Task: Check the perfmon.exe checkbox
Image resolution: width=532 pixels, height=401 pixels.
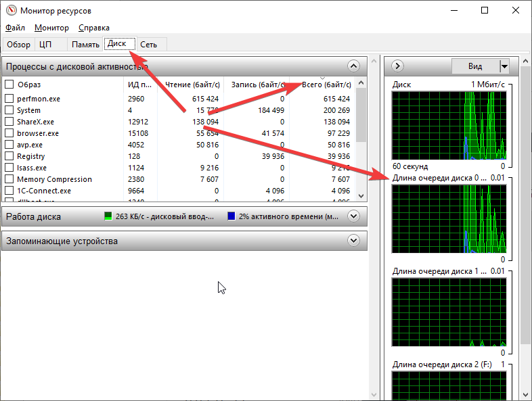Action: click(x=9, y=99)
